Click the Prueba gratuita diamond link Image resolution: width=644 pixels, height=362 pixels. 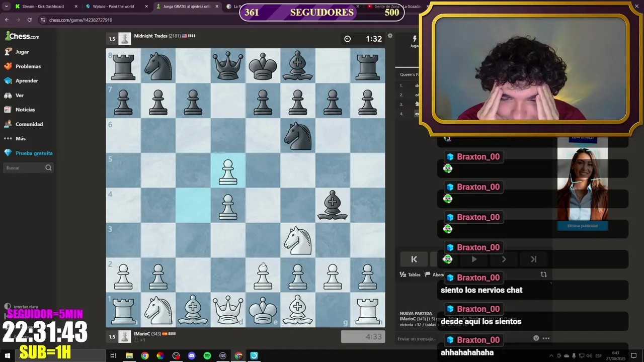(29, 153)
